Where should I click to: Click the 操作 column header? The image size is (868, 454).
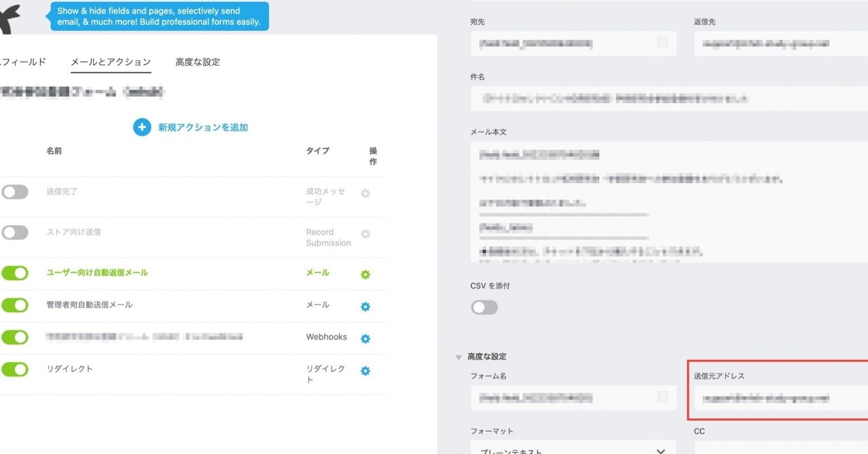(x=373, y=156)
